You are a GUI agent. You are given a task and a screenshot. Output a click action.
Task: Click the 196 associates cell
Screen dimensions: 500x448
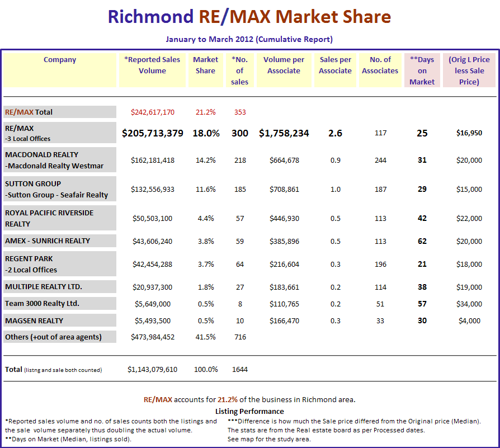pos(380,265)
